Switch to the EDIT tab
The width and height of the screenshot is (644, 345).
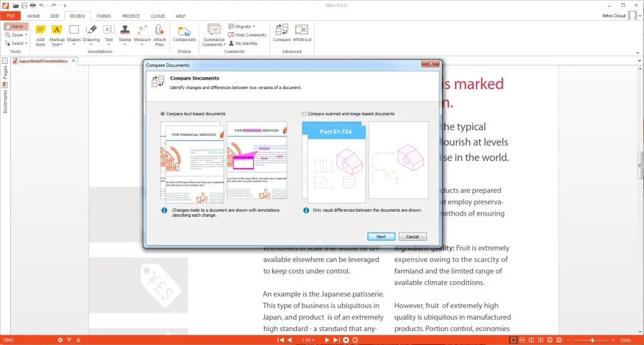(x=55, y=16)
